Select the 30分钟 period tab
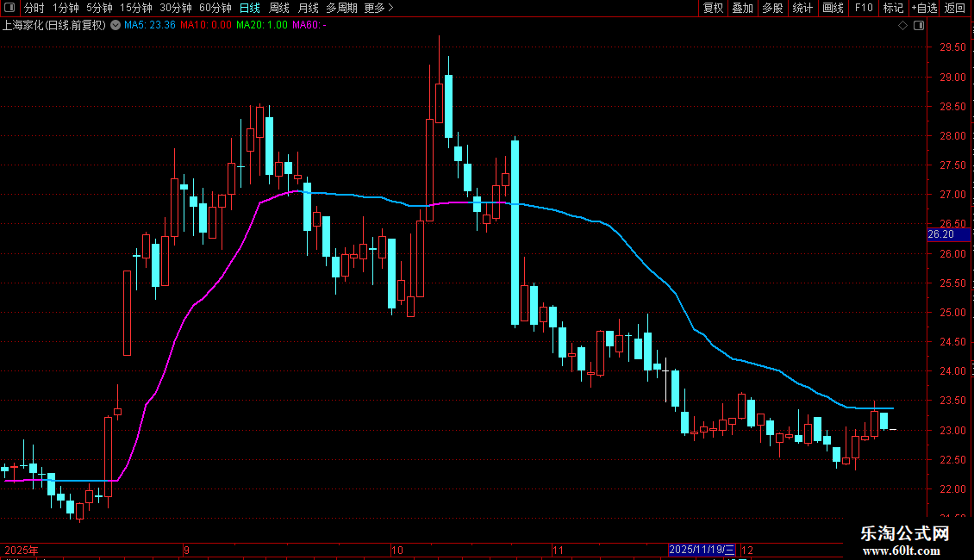This screenshot has width=974, height=560. pyautogui.click(x=175, y=8)
